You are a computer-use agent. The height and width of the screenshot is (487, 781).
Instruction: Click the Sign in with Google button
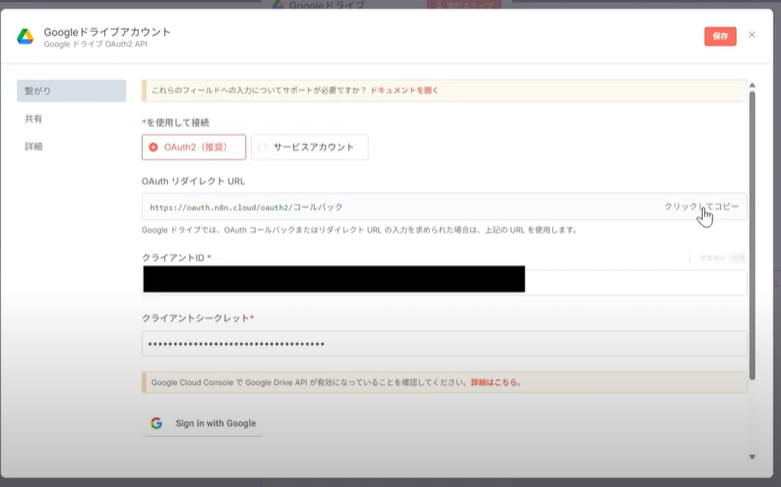click(x=203, y=423)
